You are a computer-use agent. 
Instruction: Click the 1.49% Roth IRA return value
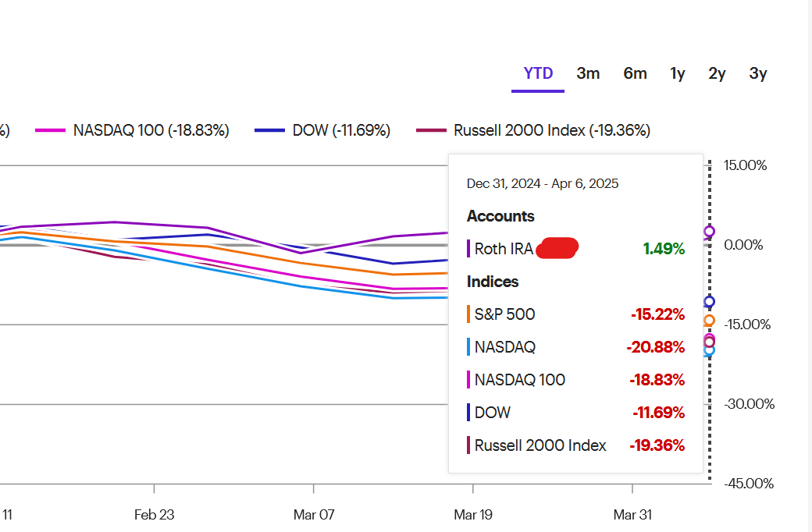664,249
